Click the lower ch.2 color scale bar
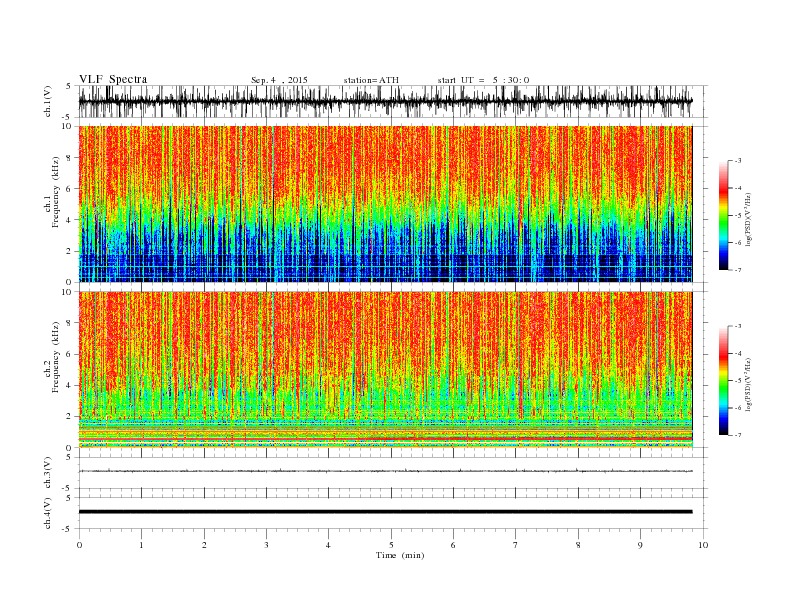792x612 pixels. [723, 380]
